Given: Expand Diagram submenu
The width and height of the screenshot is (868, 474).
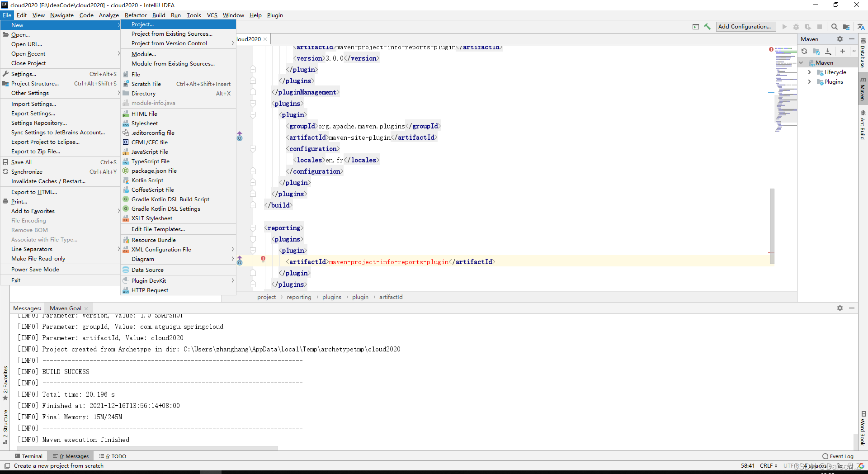Looking at the screenshot, I should [178, 259].
